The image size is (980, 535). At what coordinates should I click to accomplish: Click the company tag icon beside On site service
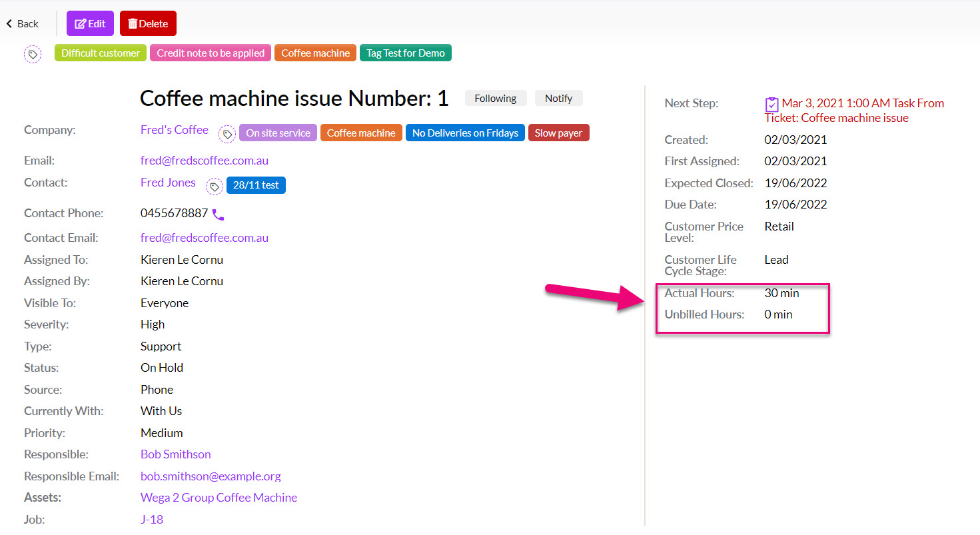[x=228, y=133]
